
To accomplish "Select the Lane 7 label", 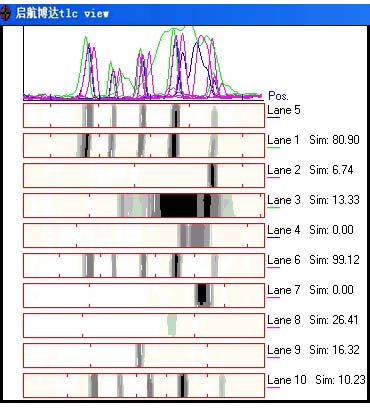I will (x=284, y=290).
